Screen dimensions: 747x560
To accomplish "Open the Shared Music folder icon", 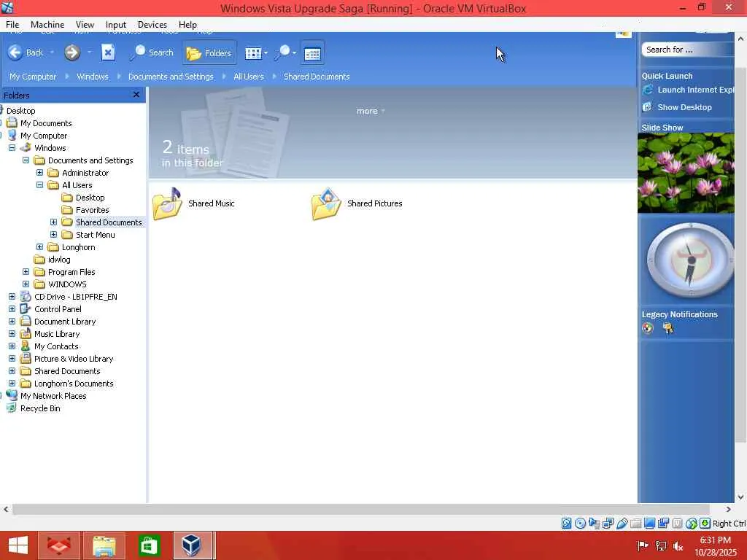I will point(167,204).
